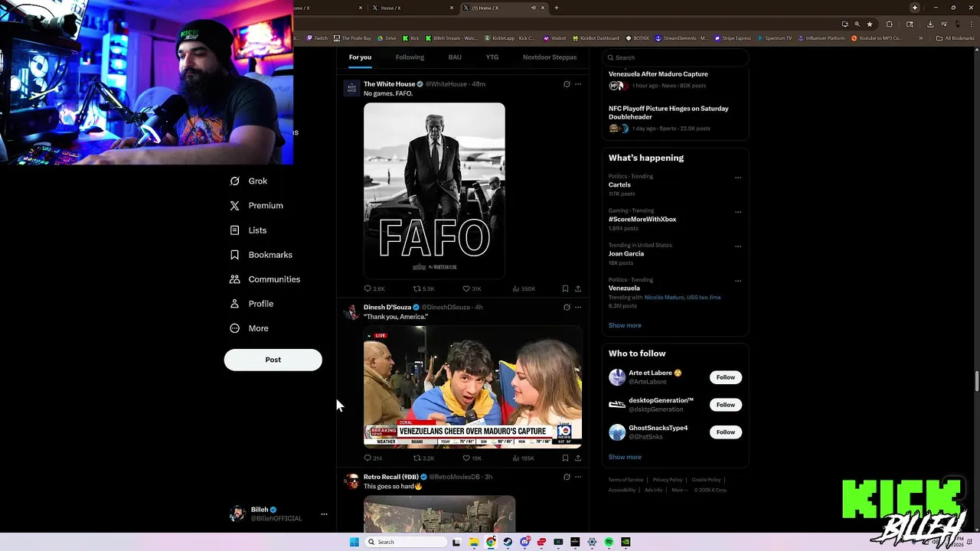The image size is (980, 551).
Task: Open account menu beside Billeh
Action: click(x=324, y=514)
